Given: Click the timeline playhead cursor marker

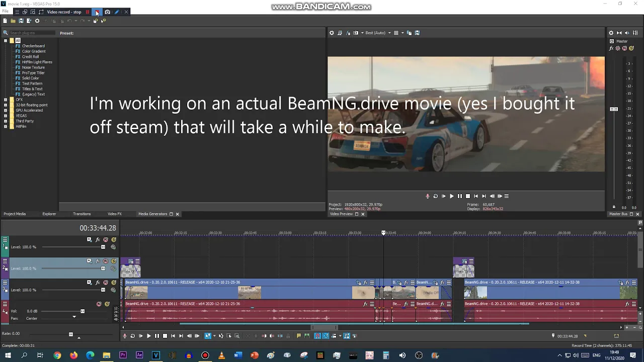Looking at the screenshot, I should click(383, 232).
